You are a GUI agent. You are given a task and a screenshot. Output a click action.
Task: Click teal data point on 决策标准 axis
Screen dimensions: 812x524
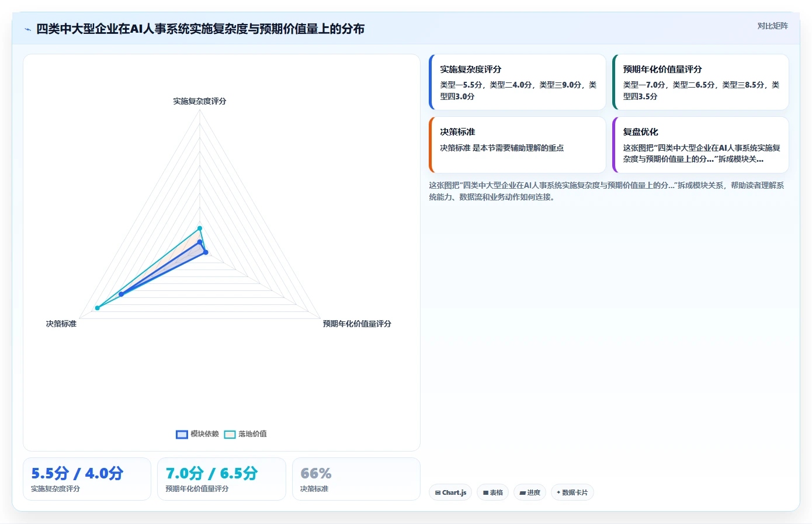pyautogui.click(x=98, y=308)
